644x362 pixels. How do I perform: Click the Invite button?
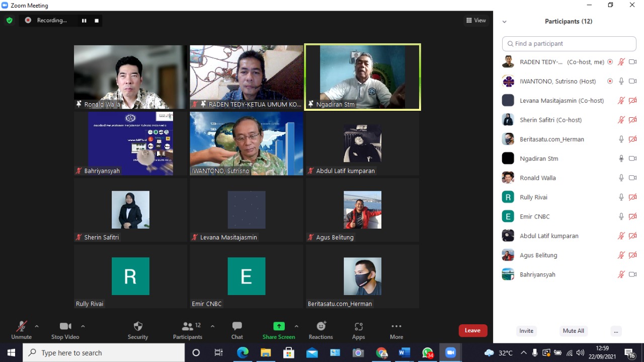526,331
